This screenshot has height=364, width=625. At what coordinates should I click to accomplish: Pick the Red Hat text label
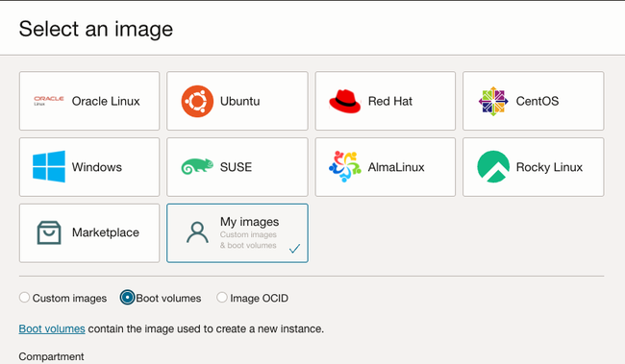pos(389,101)
